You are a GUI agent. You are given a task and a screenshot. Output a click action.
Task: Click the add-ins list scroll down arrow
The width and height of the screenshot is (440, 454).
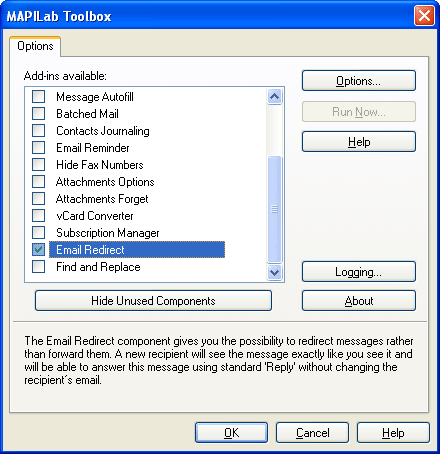(x=274, y=272)
